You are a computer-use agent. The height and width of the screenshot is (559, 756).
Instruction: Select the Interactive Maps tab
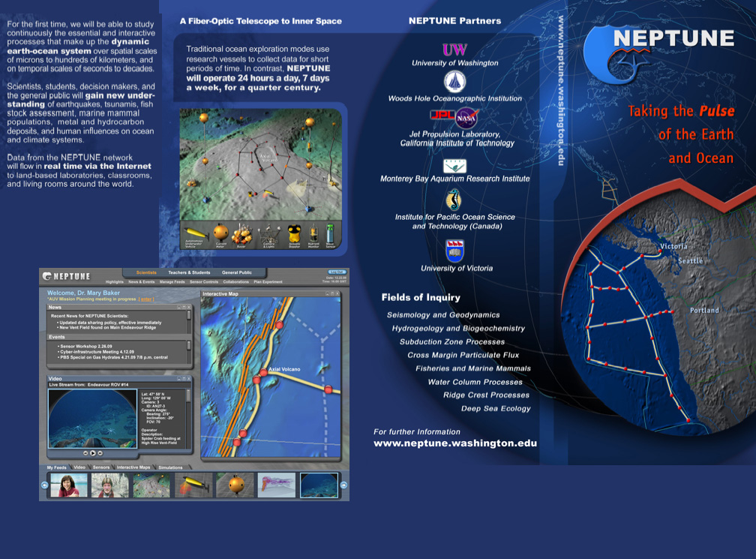coord(133,467)
